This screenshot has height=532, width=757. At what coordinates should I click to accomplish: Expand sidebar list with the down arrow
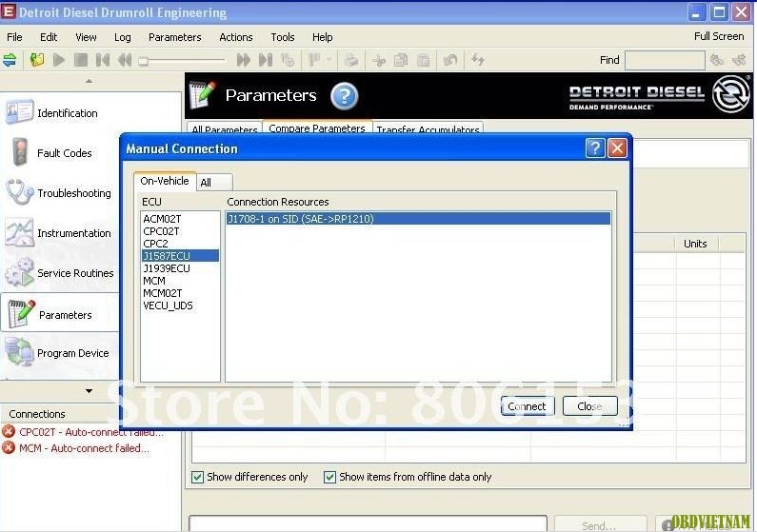click(x=90, y=390)
